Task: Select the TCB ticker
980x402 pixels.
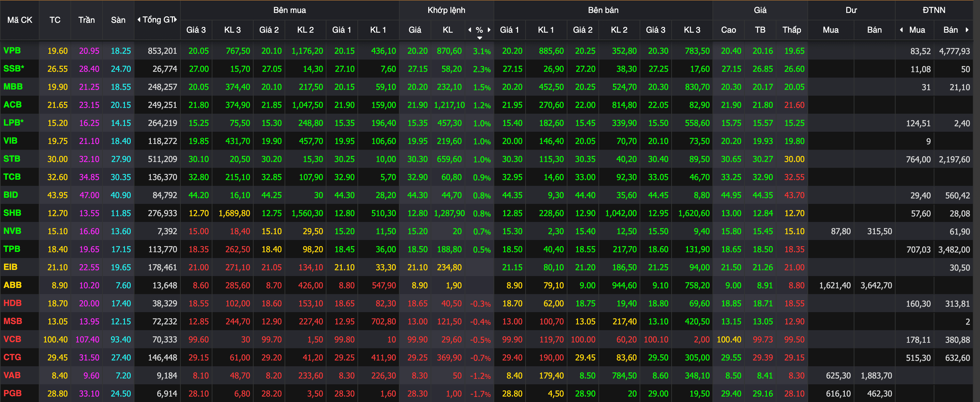Action: point(12,177)
